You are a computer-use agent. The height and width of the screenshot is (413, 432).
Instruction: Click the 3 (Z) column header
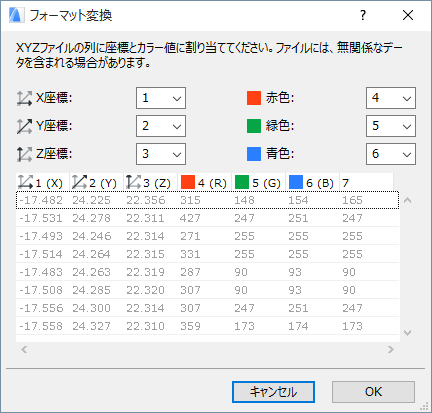[151, 182]
